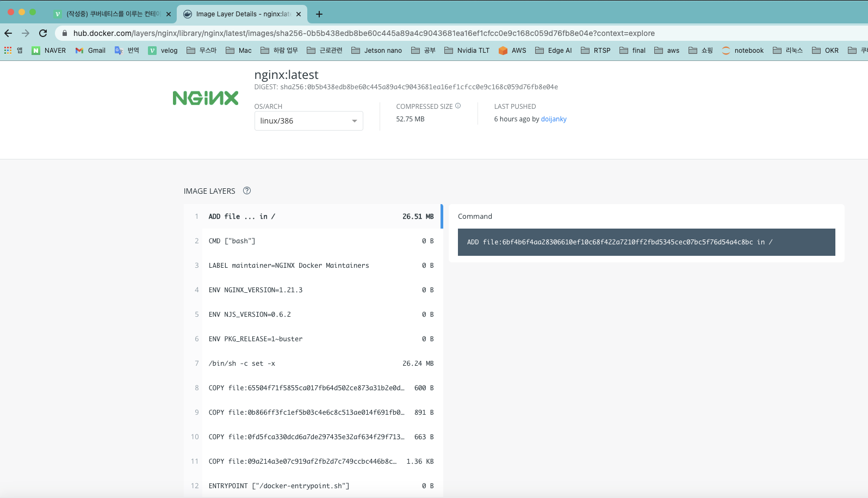Open the Nvidia TLT bookmark folder
868x498 pixels.
(x=467, y=50)
